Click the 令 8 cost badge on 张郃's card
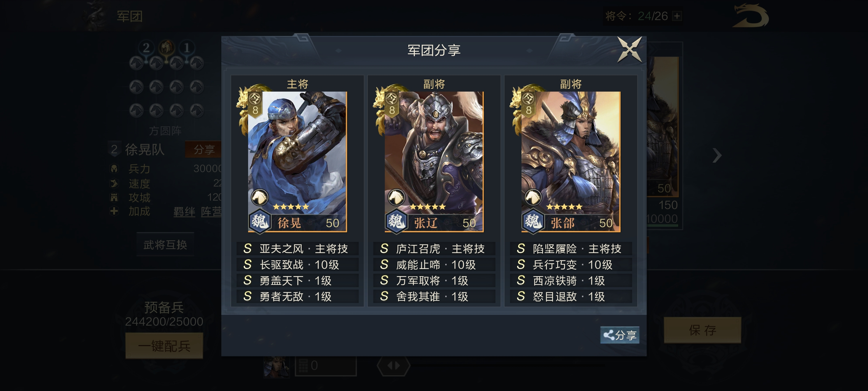The width and height of the screenshot is (868, 391). pos(528,104)
